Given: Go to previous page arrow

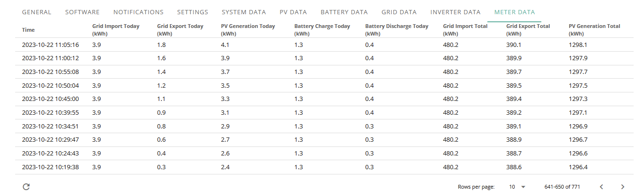Looking at the screenshot, I should 601,187.
